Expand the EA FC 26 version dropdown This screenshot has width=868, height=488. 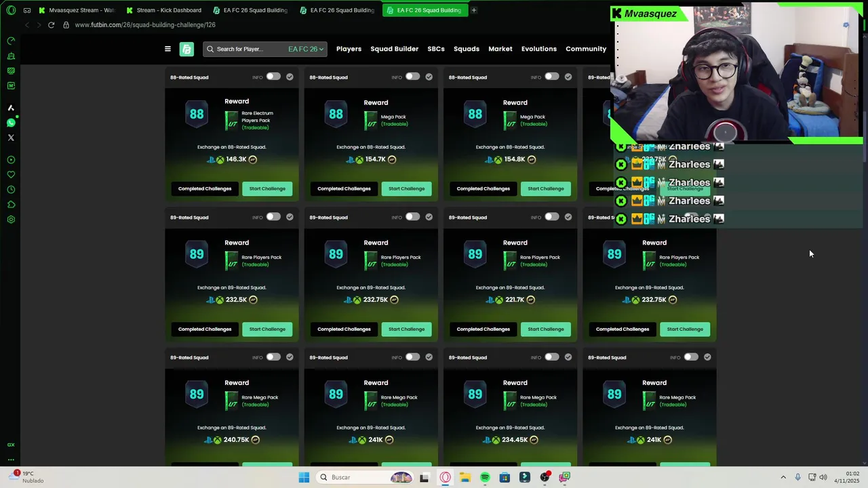306,49
